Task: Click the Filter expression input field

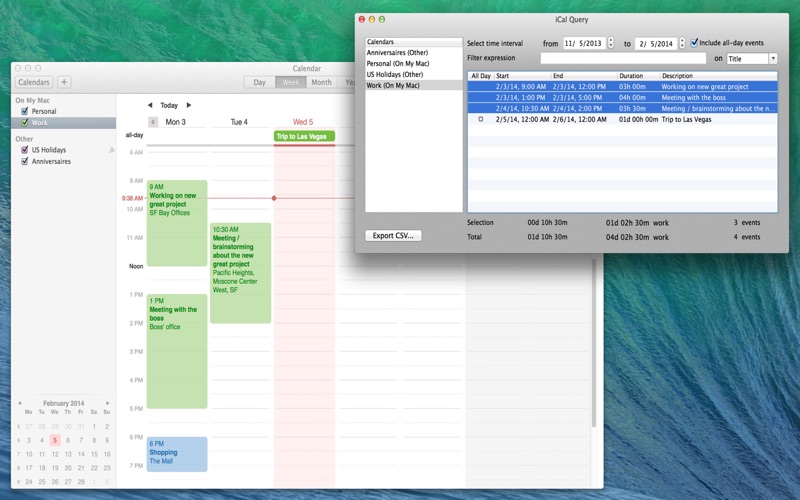Action: (623, 58)
